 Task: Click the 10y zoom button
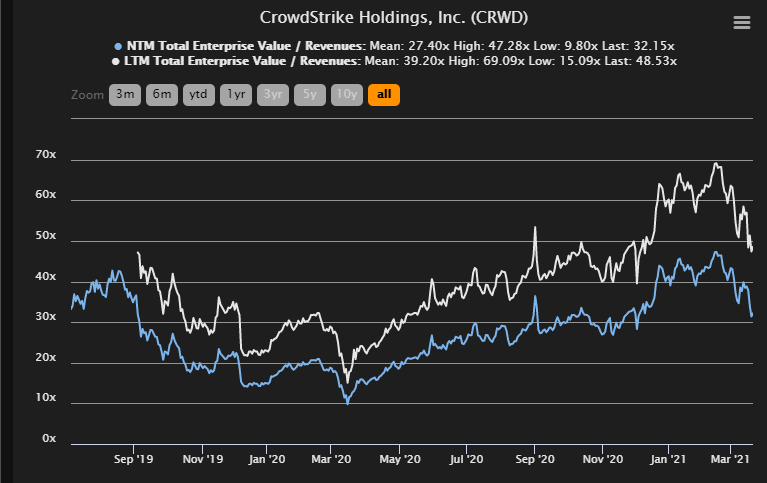(347, 94)
